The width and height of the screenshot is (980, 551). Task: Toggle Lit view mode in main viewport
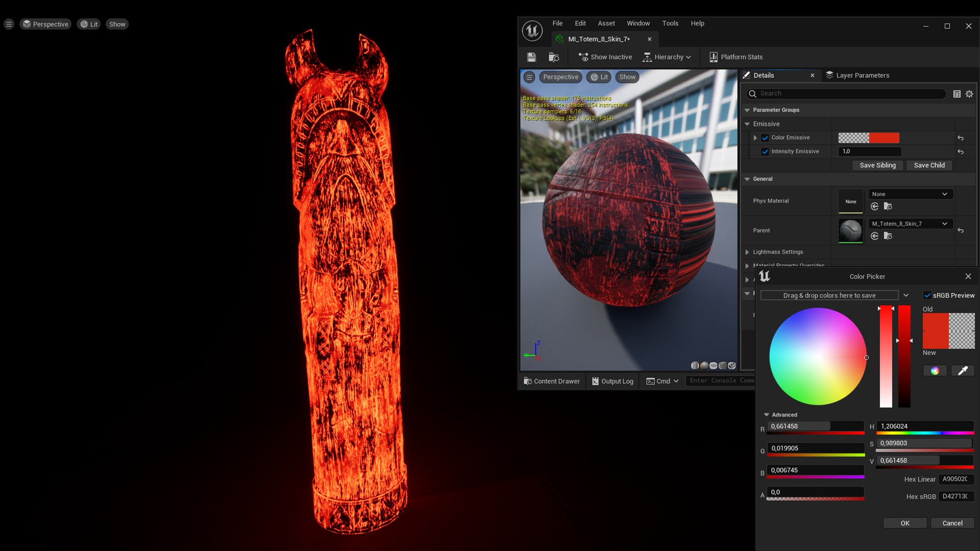click(89, 24)
